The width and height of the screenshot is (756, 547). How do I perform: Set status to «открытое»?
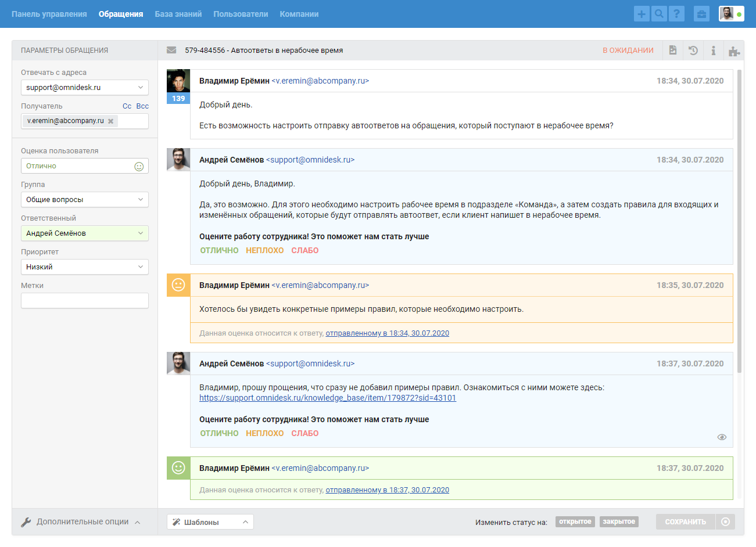click(x=575, y=521)
